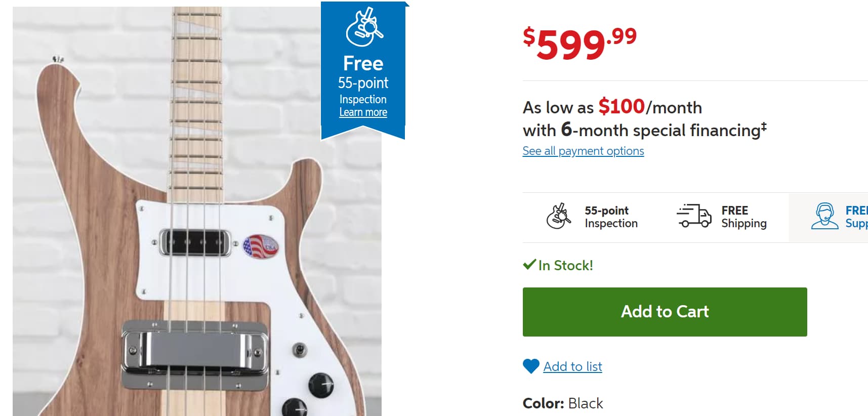Click the free shipping truck icon

694,216
